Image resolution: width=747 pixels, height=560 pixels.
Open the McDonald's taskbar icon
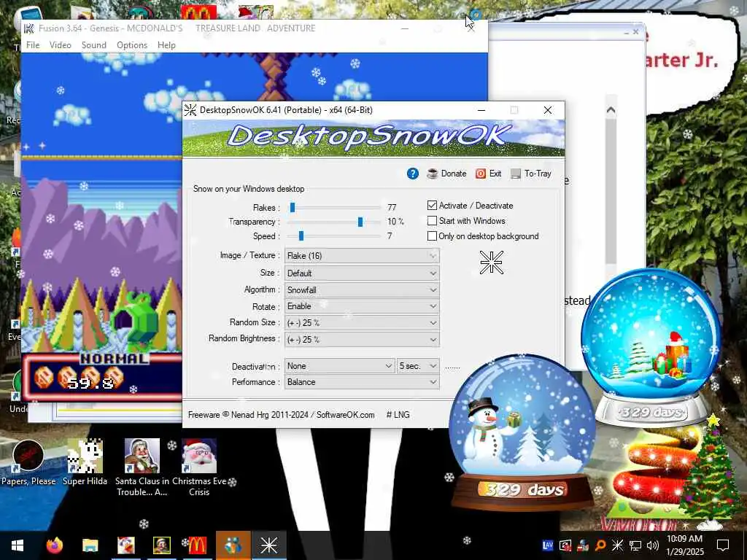tap(198, 545)
